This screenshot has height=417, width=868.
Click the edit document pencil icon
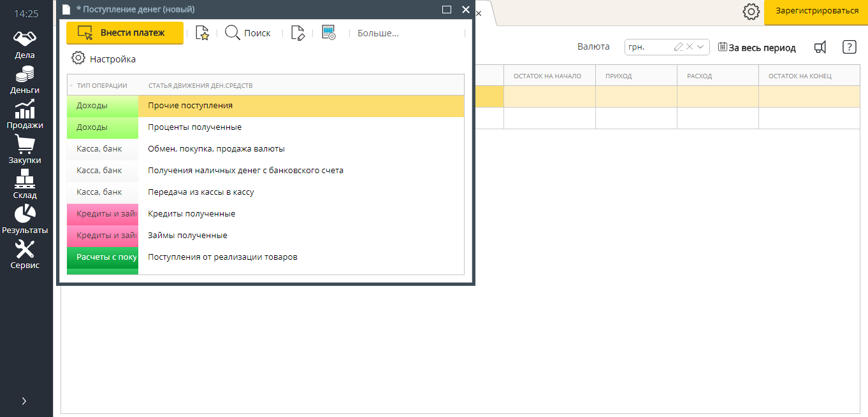pyautogui.click(x=298, y=33)
